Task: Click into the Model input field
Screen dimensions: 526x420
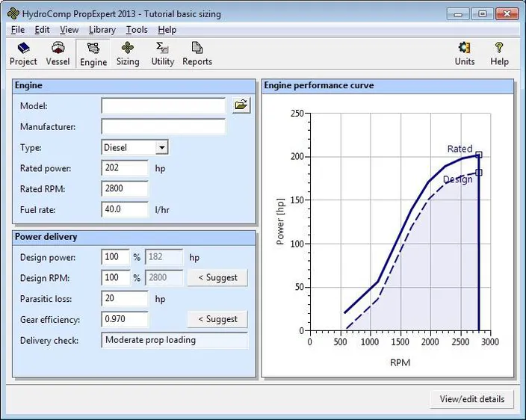Action: (x=164, y=105)
